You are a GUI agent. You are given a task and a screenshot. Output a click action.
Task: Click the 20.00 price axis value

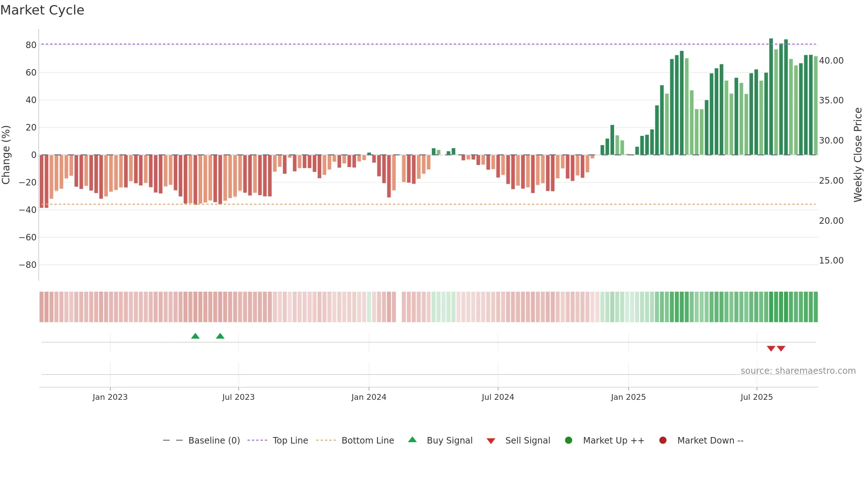point(831,221)
